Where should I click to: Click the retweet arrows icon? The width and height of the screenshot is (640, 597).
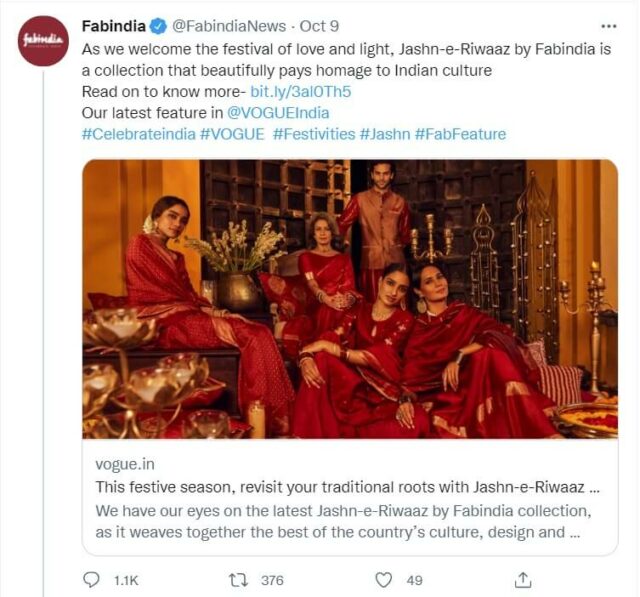[239, 579]
